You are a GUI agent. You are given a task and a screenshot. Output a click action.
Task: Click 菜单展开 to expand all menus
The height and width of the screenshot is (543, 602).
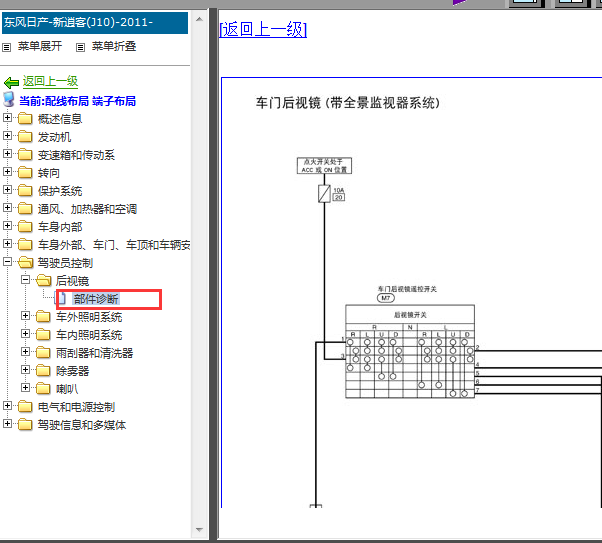40,46
